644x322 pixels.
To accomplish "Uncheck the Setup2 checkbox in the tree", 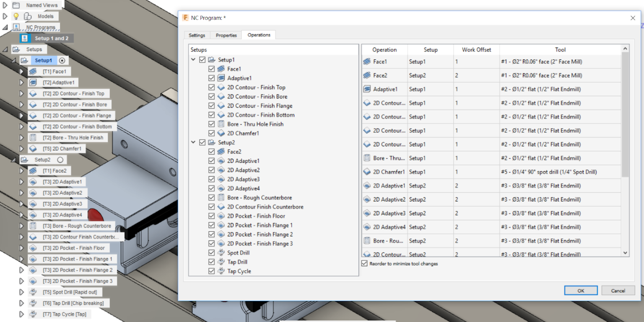I will click(x=202, y=142).
